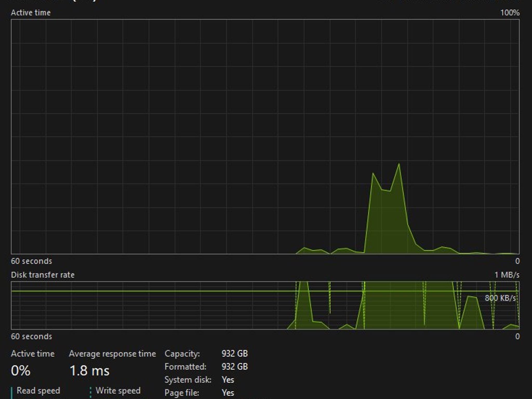The width and height of the screenshot is (532, 399).
Task: Click the 800 KB/s marker label
Action: click(x=500, y=298)
